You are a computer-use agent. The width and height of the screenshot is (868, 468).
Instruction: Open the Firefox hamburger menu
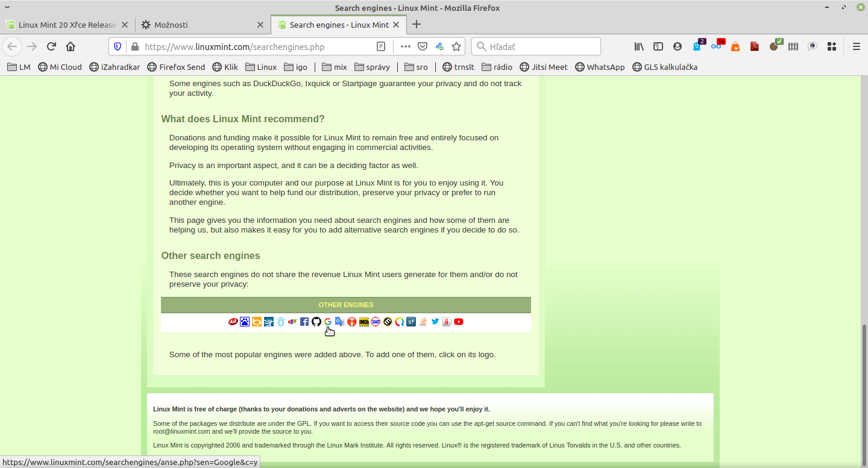pos(856,46)
